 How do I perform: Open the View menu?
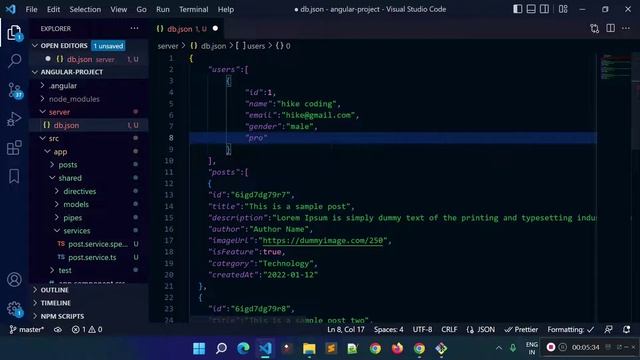[118, 9]
